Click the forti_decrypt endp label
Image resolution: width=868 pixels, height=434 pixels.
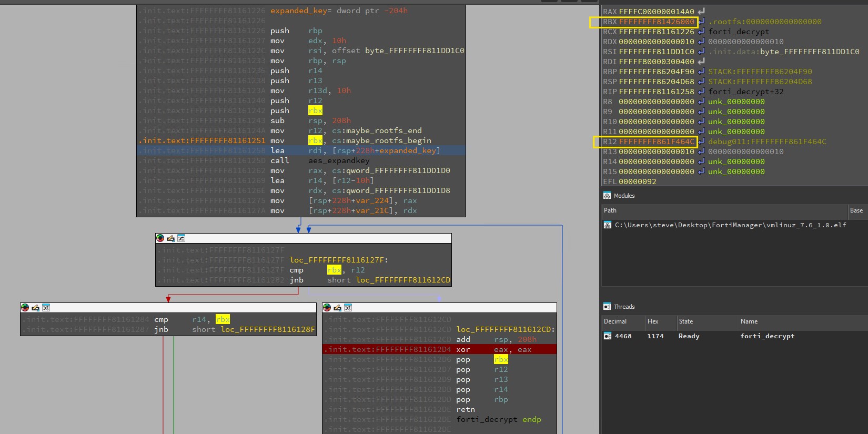pyautogui.click(x=499, y=419)
